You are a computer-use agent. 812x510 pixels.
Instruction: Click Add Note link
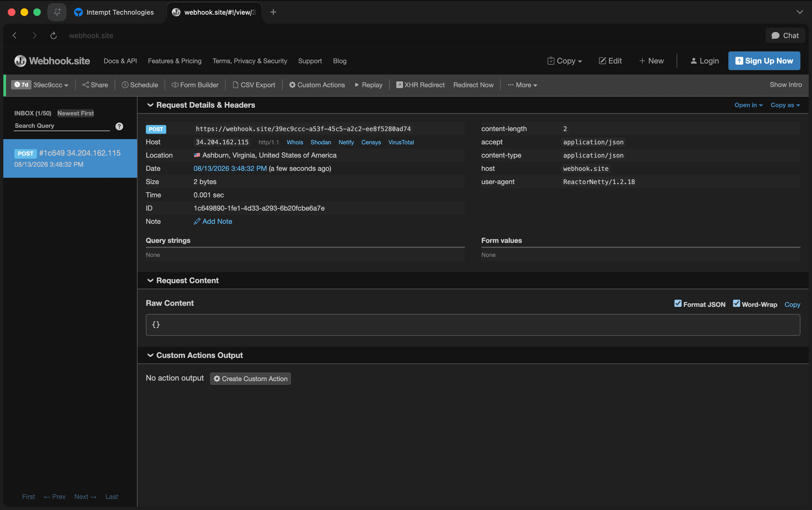click(x=213, y=221)
